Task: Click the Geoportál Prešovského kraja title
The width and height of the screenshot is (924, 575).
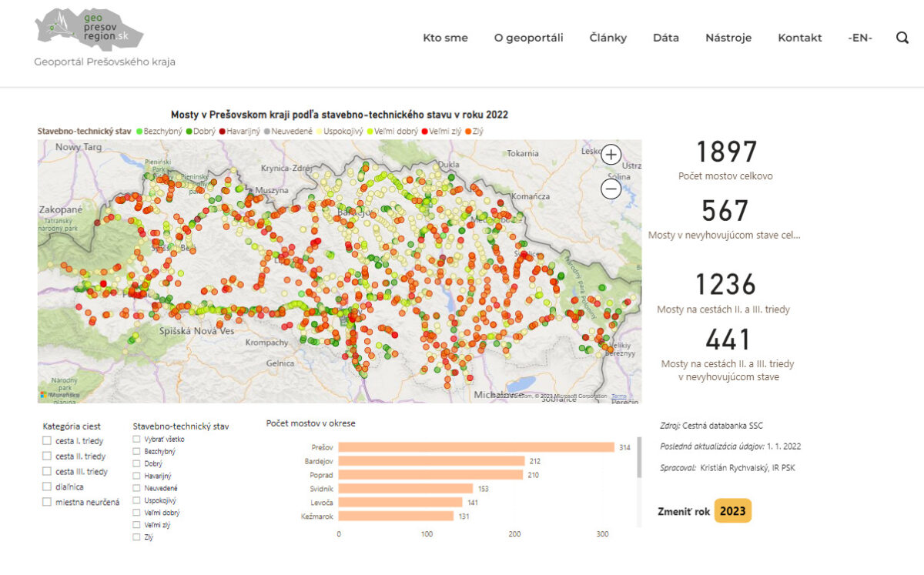Action: click(105, 62)
